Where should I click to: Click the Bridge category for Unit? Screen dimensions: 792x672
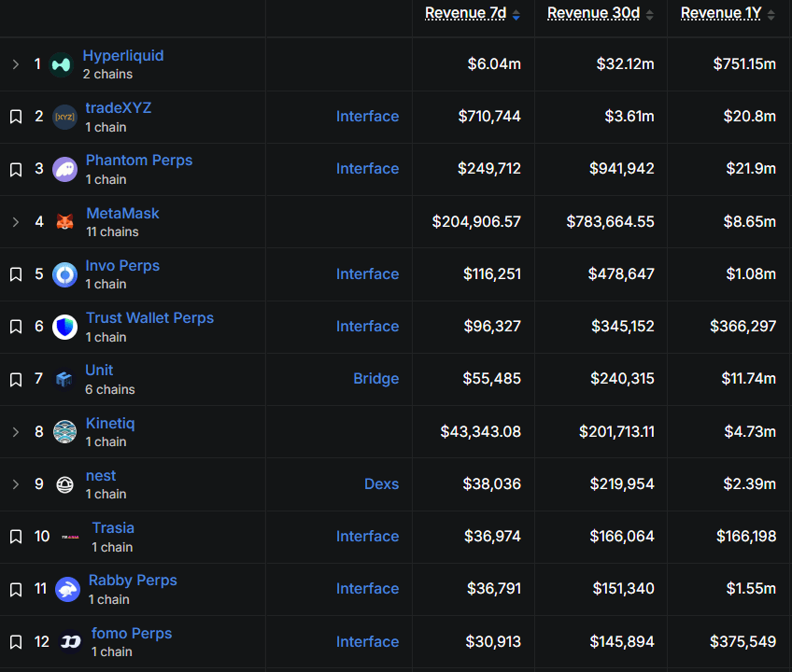[376, 379]
